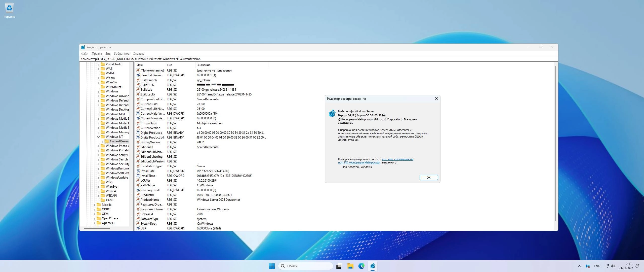
Task: Click the UBR DWORD value icon
Action: (138, 228)
